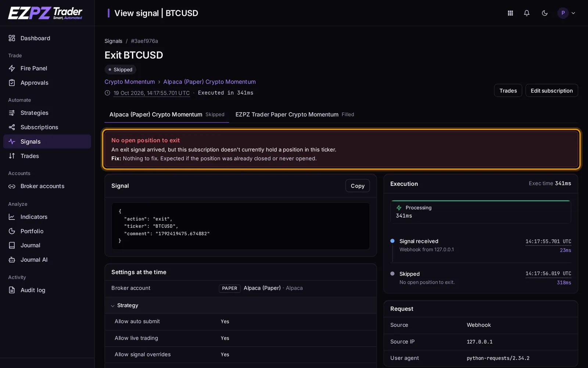Click the Audit log document icon
588x368 pixels.
pyautogui.click(x=12, y=290)
